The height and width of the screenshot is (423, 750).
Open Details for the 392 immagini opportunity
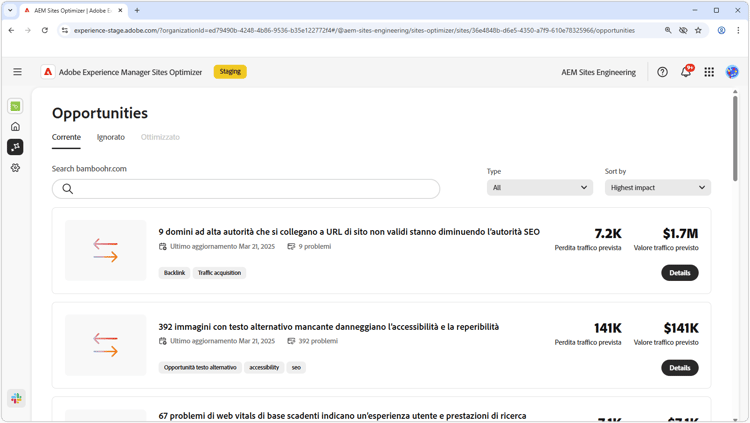[680, 368]
